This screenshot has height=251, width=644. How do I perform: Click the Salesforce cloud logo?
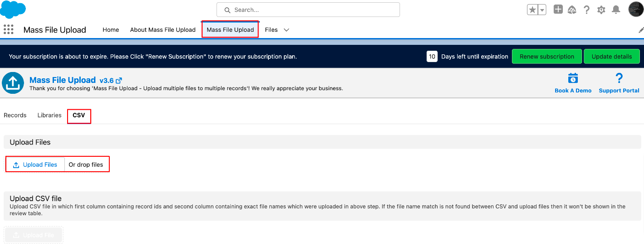pos(13,9)
